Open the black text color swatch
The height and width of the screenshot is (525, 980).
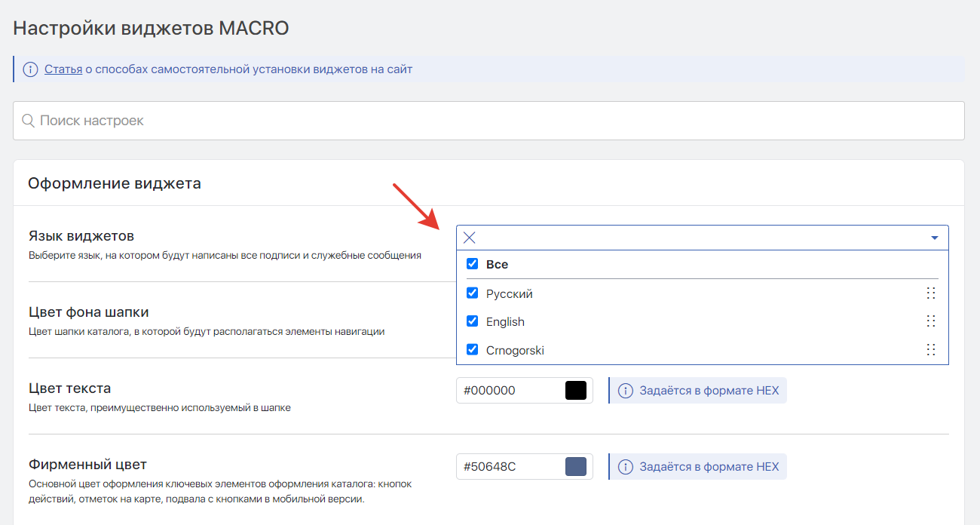[x=576, y=391]
